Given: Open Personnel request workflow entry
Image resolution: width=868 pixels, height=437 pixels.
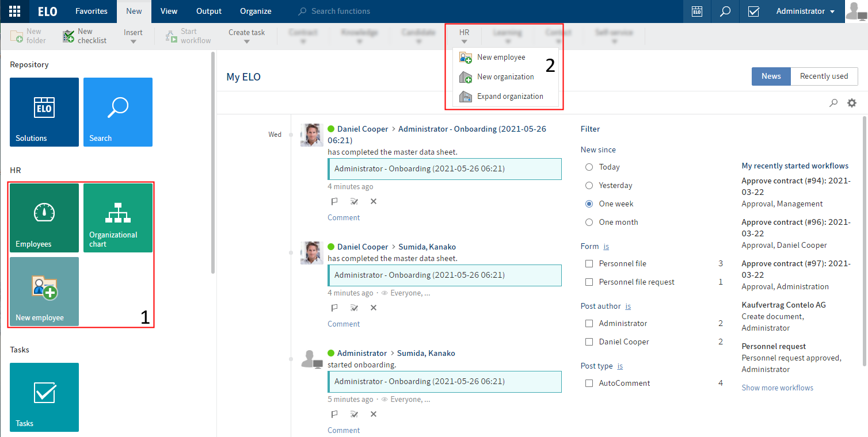Looking at the screenshot, I should 791,358.
